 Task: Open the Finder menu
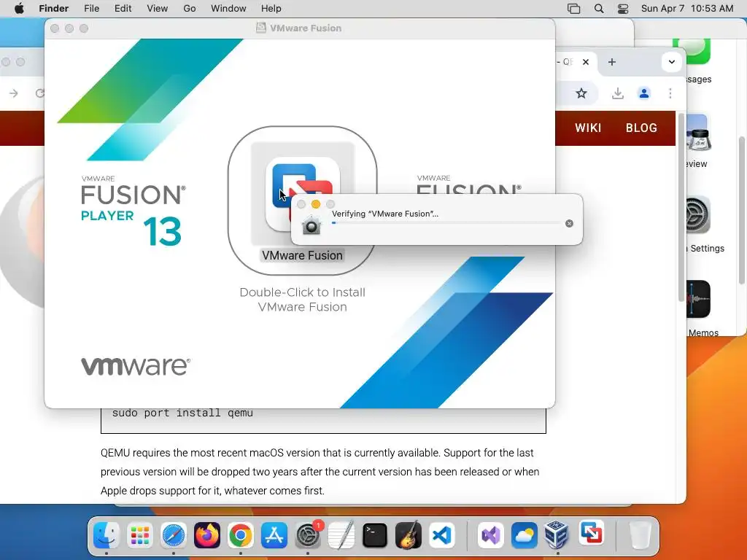tap(53, 8)
